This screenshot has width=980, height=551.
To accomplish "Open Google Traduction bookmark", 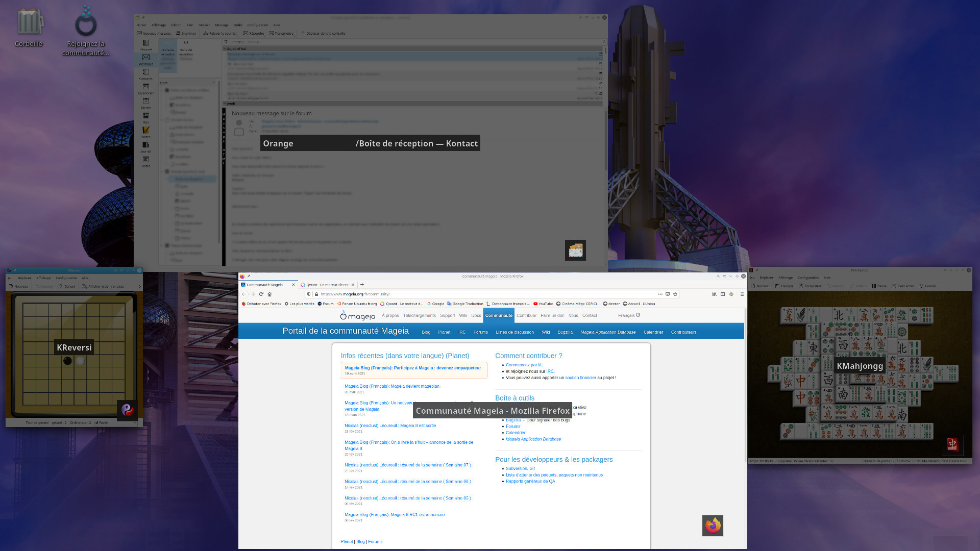I will [x=465, y=304].
